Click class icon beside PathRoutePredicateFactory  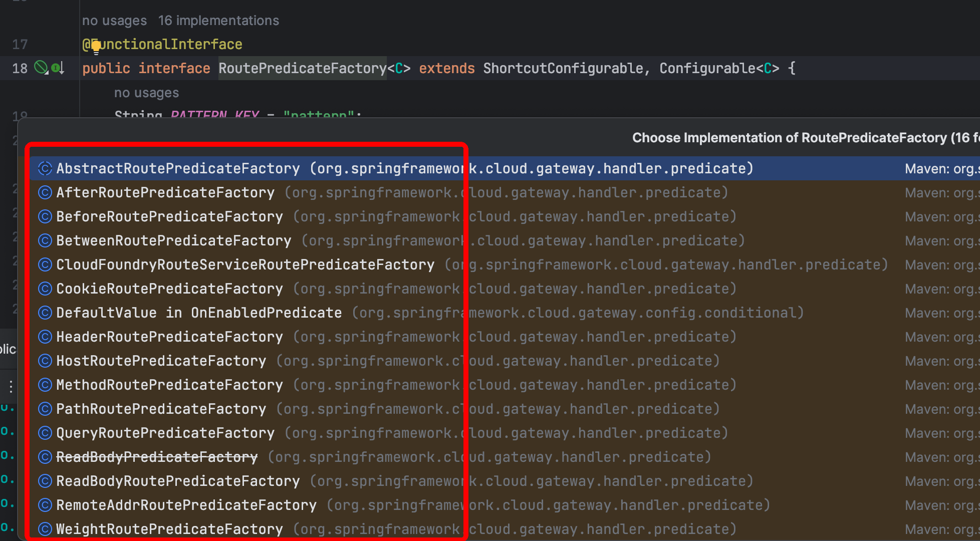point(45,409)
